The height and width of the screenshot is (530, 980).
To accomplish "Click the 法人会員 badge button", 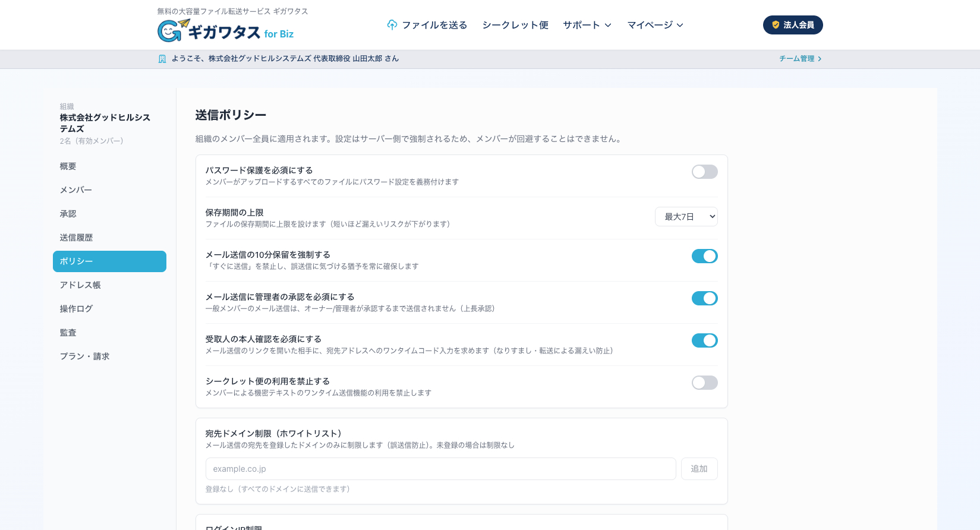I will (793, 25).
